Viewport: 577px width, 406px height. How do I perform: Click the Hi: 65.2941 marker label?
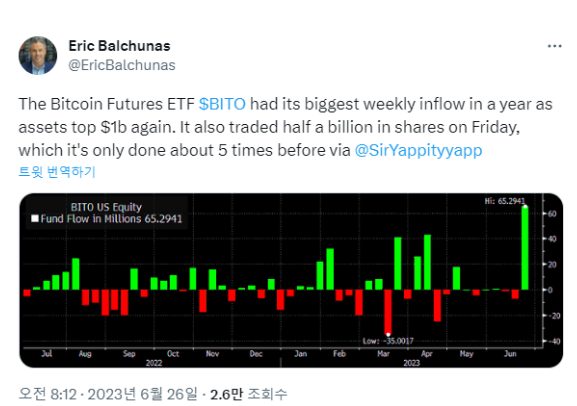[x=505, y=201]
